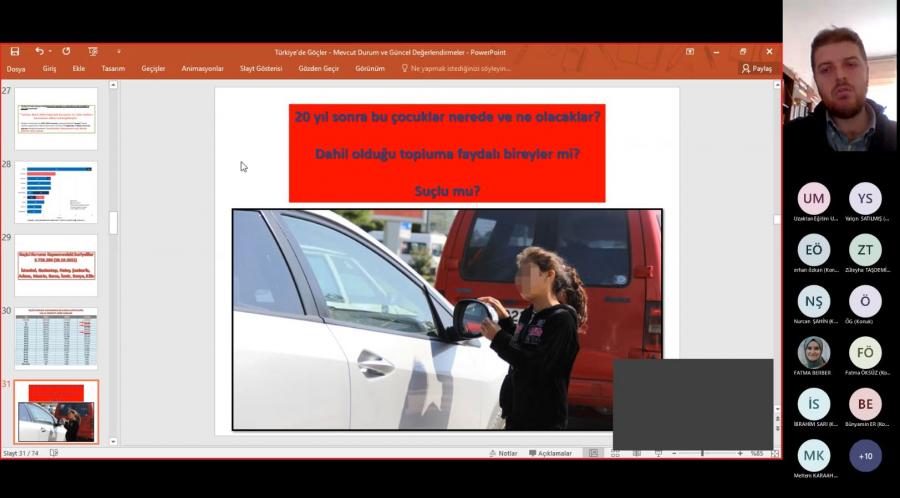Show the +10 additional participants

pyautogui.click(x=865, y=456)
